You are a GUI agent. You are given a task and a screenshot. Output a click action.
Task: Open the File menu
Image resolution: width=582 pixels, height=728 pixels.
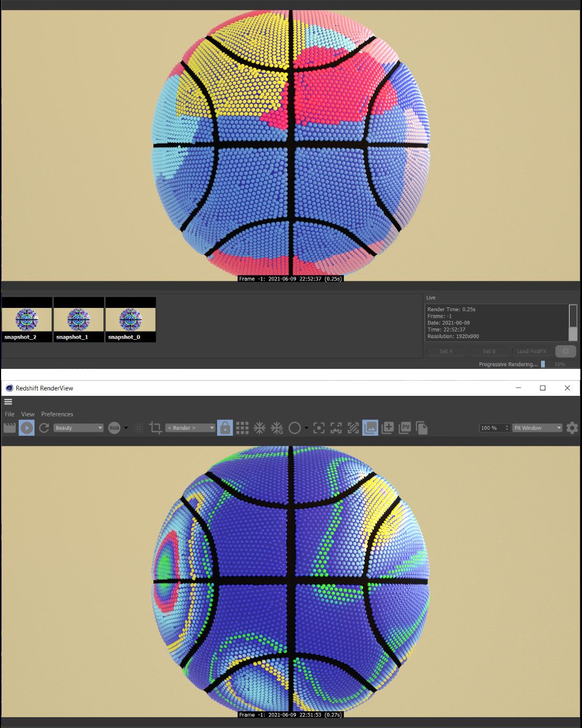point(10,414)
